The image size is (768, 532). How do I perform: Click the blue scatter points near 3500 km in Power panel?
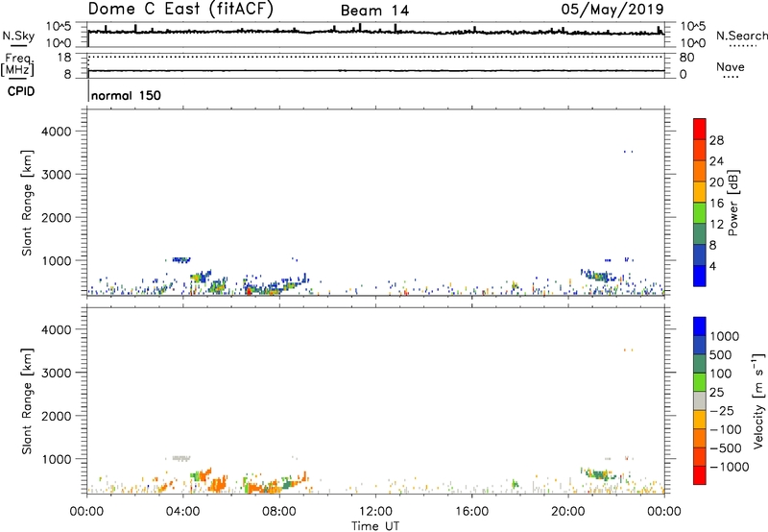click(628, 152)
